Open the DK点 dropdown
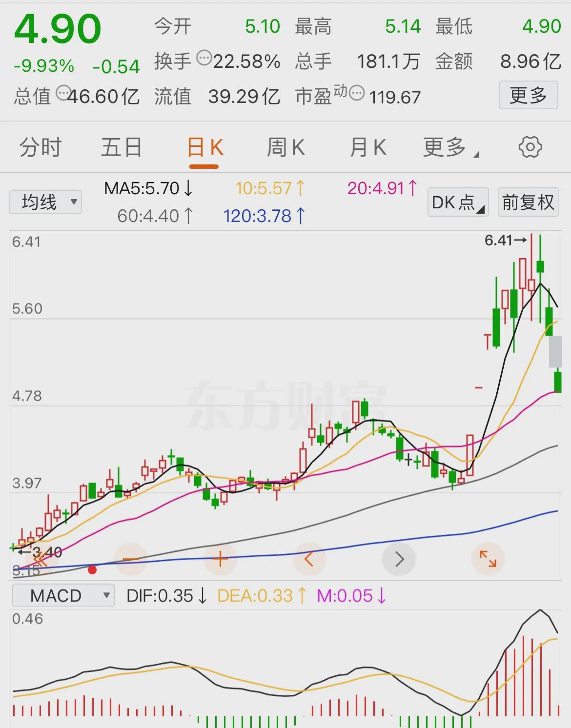This screenshot has width=571, height=728. point(458,202)
